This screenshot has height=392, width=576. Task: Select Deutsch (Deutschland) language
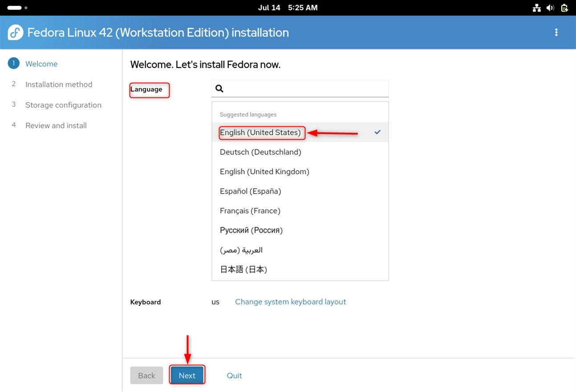(300, 152)
